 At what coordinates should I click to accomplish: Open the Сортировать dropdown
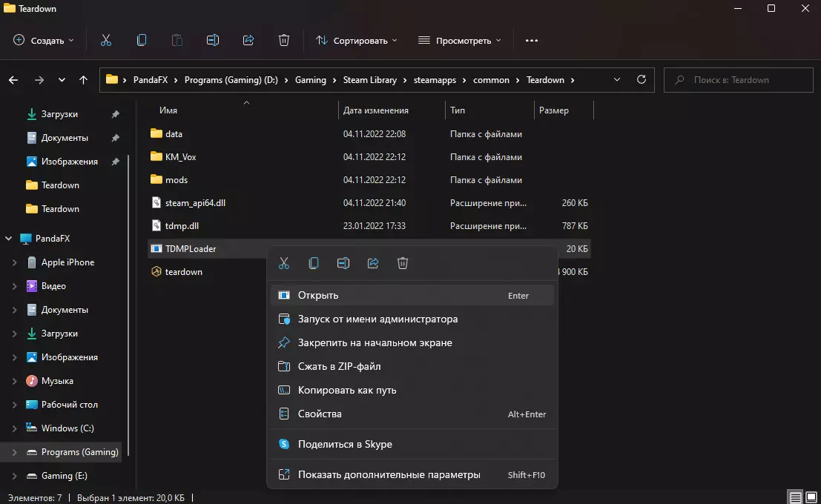(x=357, y=40)
